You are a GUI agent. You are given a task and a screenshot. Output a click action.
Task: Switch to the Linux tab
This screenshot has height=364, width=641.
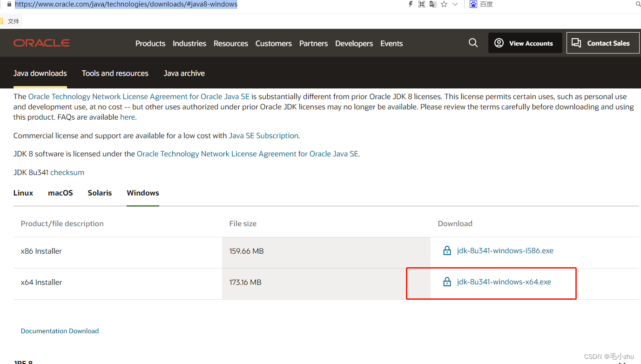[x=23, y=193]
